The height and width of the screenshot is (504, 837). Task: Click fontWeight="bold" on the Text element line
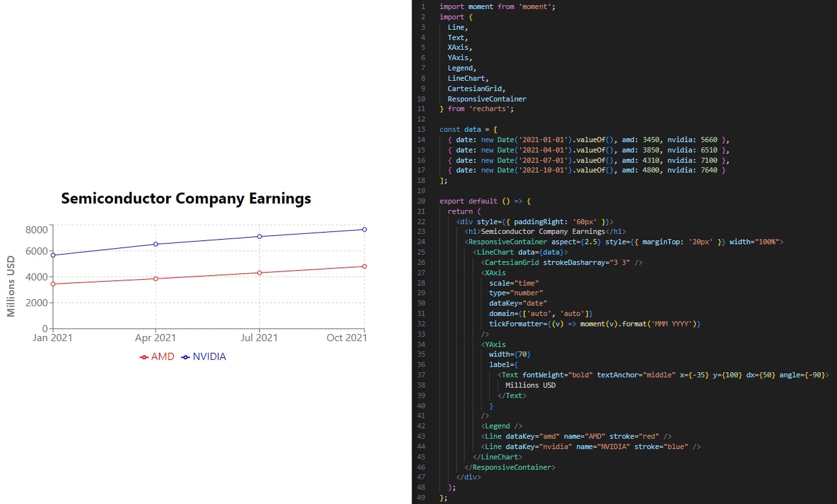[556, 375]
